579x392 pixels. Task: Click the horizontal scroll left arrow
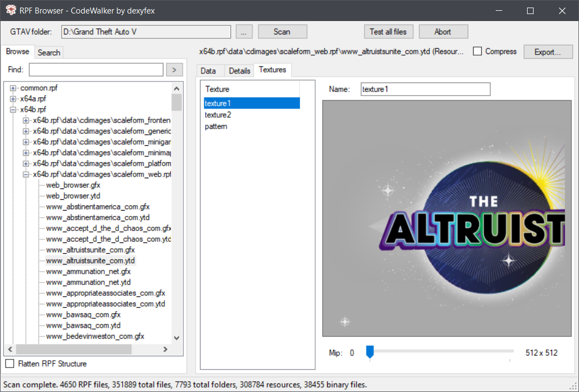[x=11, y=349]
